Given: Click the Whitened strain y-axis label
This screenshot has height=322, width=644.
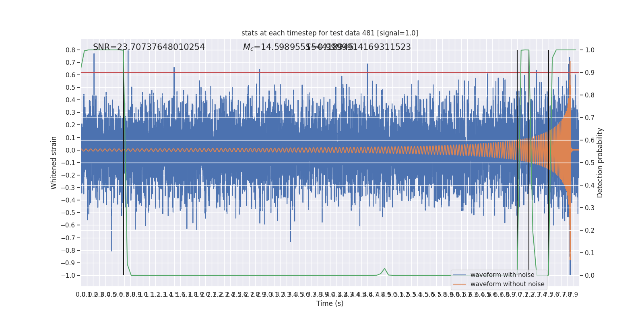Looking at the screenshot, I should 54,163.
